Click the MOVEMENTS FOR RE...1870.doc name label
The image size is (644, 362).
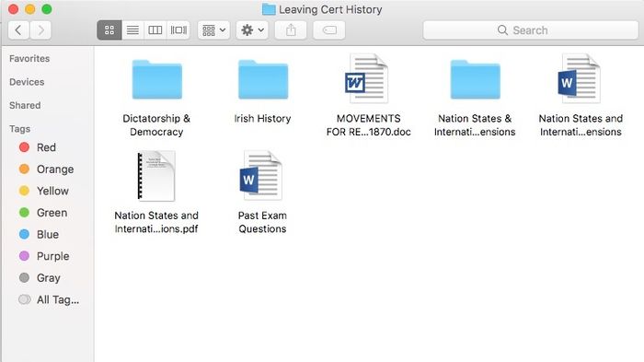[x=368, y=125]
